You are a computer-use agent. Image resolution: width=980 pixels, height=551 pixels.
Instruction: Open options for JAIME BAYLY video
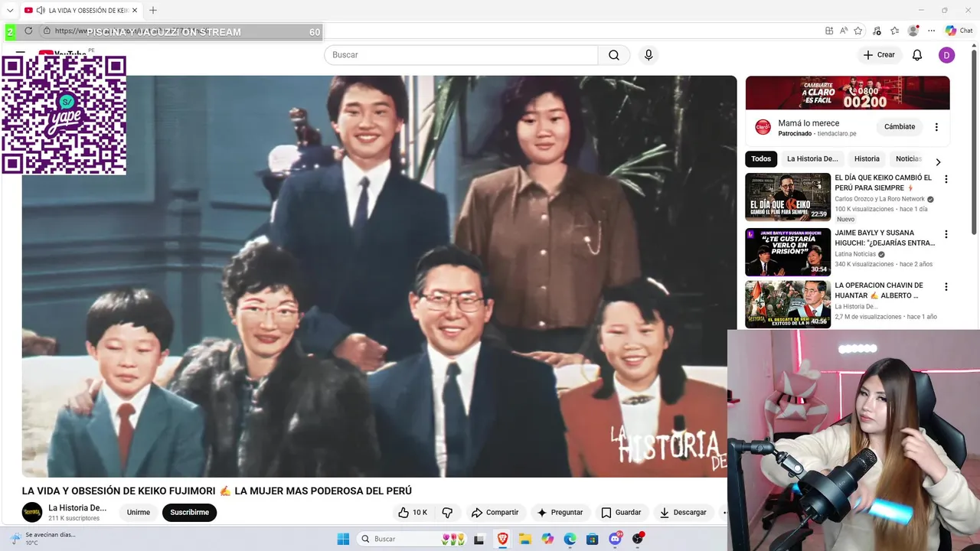click(x=946, y=234)
